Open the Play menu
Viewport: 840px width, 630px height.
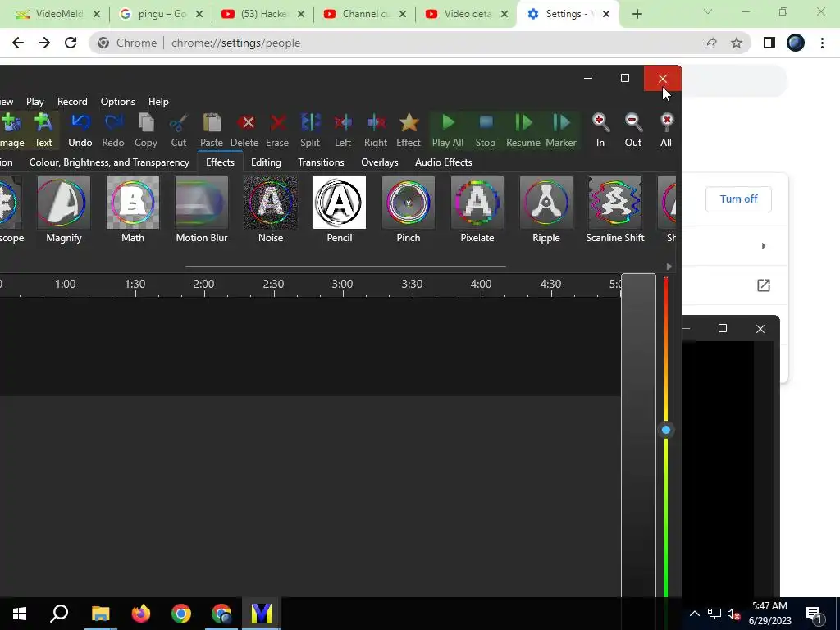click(x=34, y=102)
